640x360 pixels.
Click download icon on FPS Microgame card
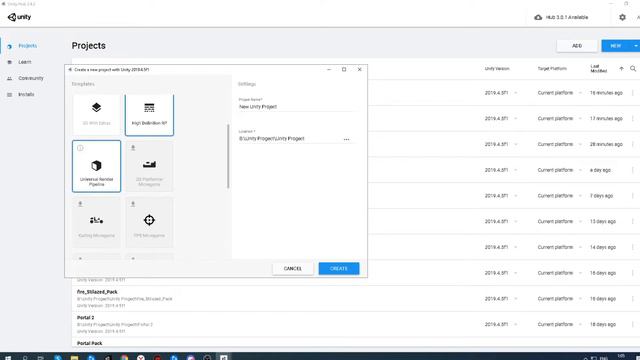tap(133, 204)
